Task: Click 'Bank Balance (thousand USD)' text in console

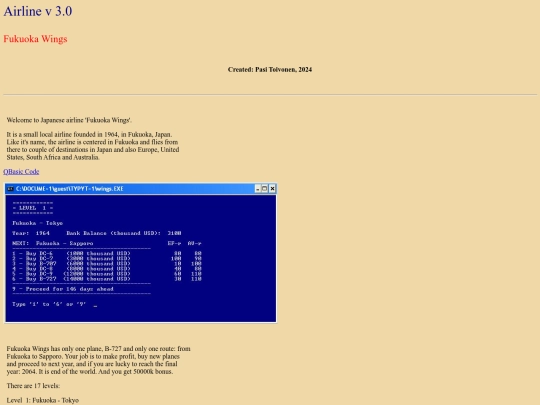Action: pyautogui.click(x=113, y=233)
